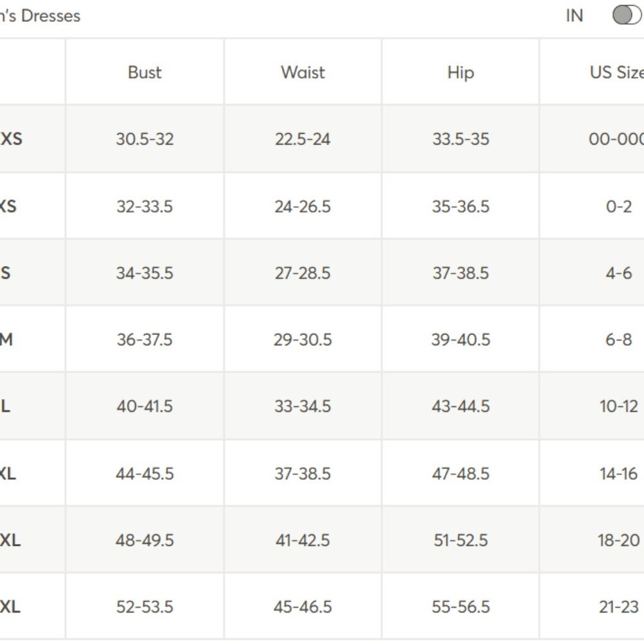
Task: Select bust value 48-49.5
Action: (x=144, y=540)
